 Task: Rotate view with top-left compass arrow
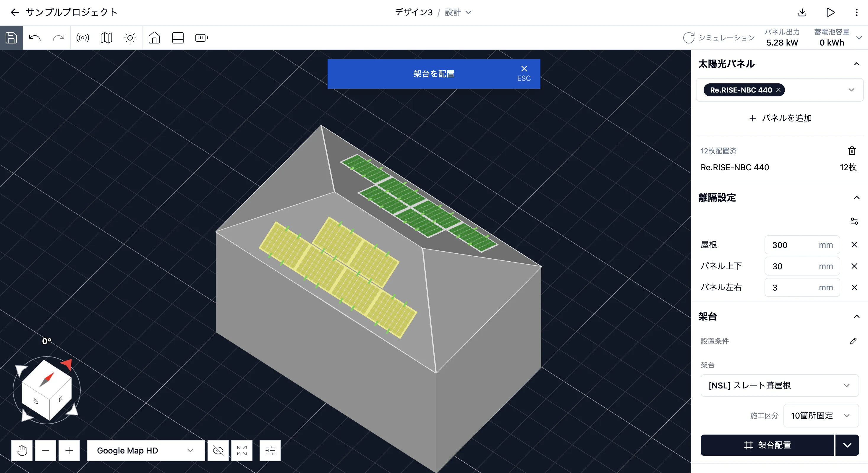pos(21,370)
